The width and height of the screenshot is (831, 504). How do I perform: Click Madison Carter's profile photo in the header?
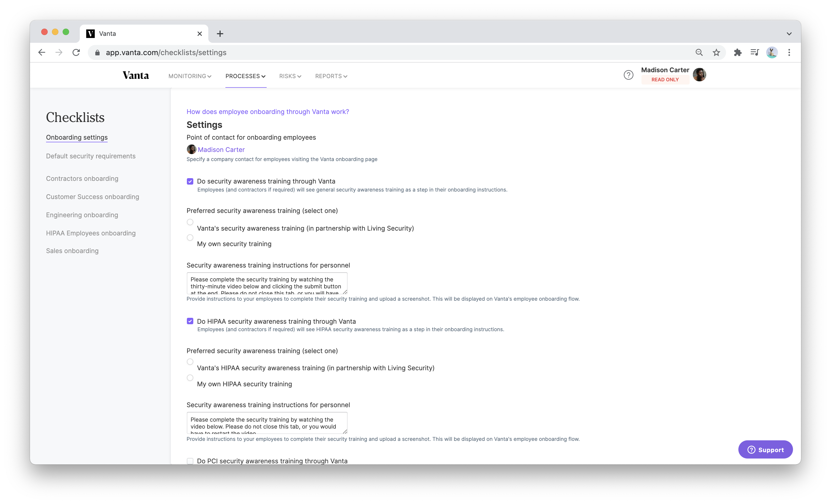[700, 75]
